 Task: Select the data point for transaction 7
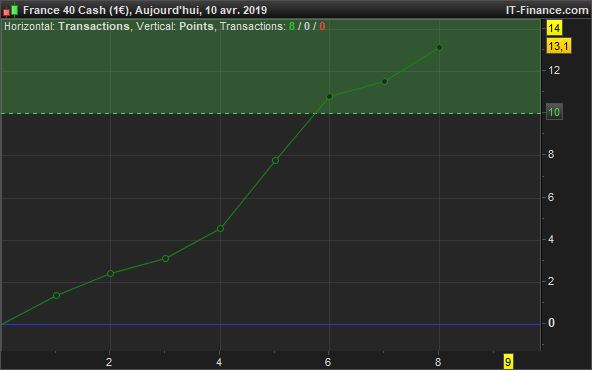(384, 82)
